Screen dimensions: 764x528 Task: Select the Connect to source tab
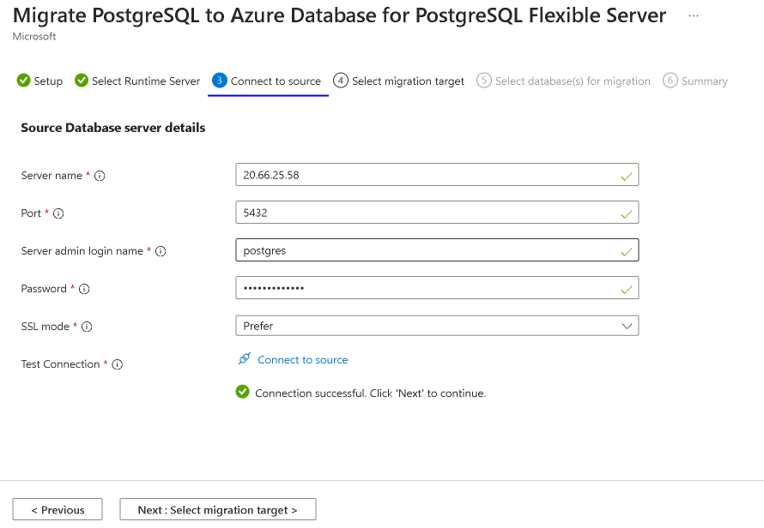click(x=268, y=81)
